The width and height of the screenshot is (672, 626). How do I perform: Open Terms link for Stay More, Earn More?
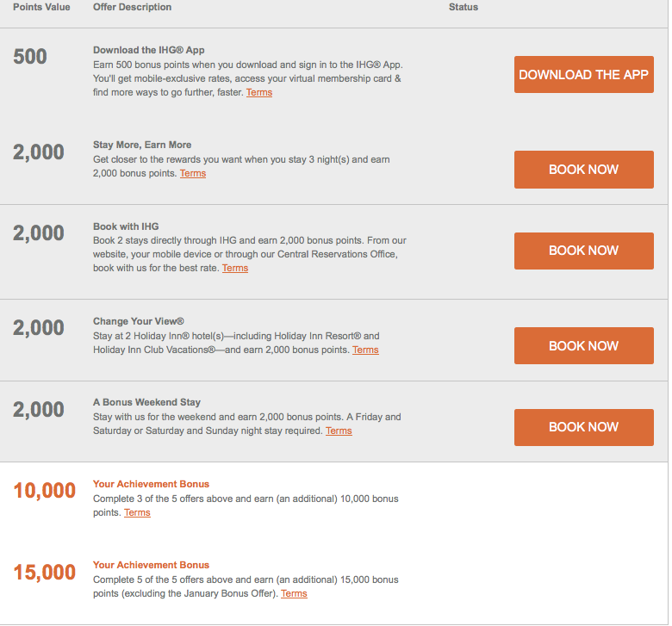tap(193, 173)
